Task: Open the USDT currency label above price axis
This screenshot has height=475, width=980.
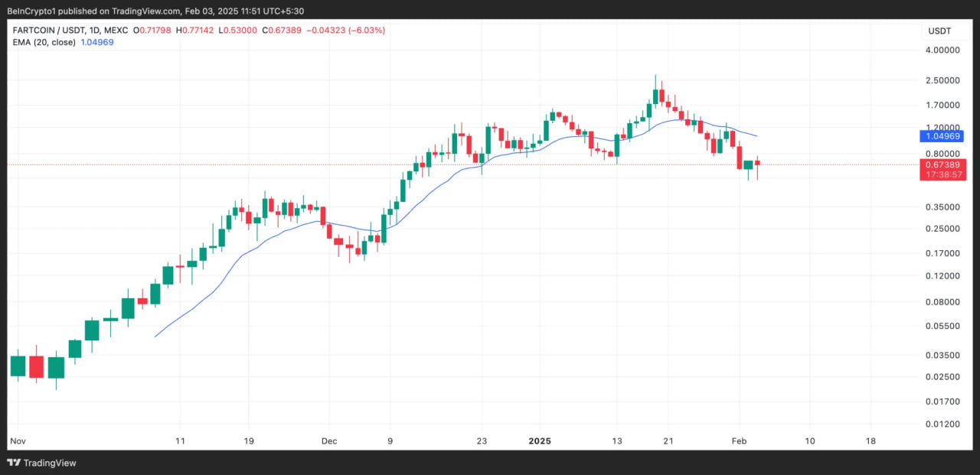Action: pyautogui.click(x=942, y=31)
